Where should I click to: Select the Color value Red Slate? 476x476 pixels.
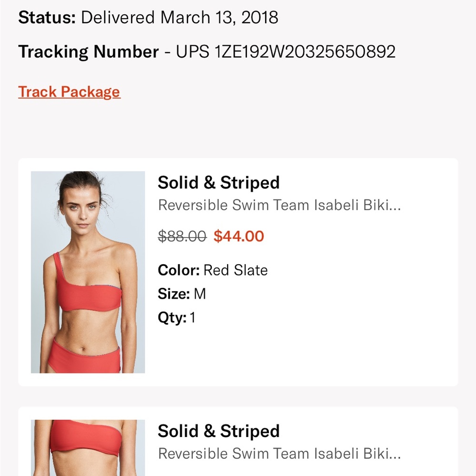point(235,270)
